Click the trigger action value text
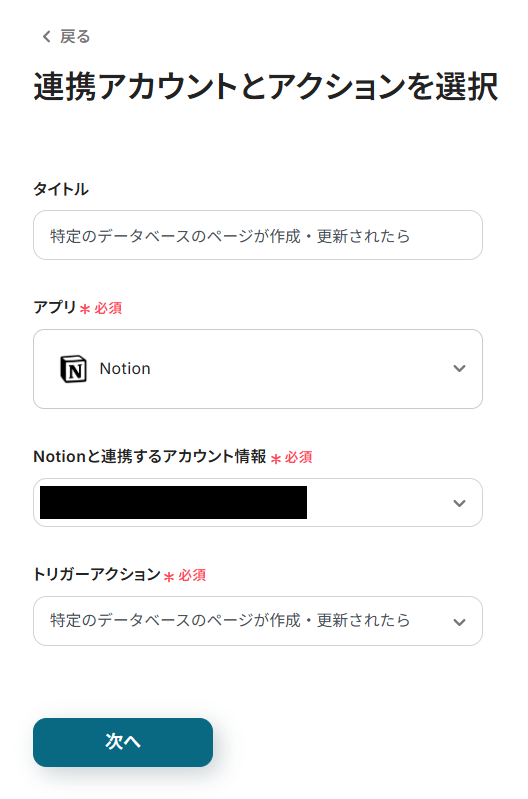The height and width of the screenshot is (799, 528). click(230, 621)
